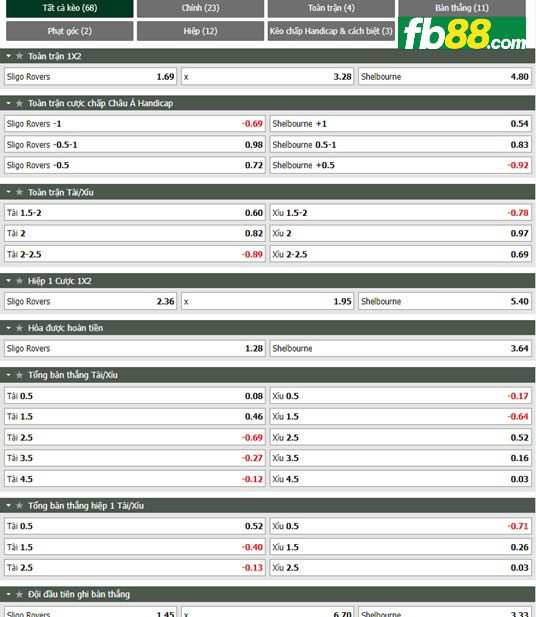Screen dimensions: 536x617
Task: Open the Bàn thắng (11) tab
Action: tap(462, 8)
